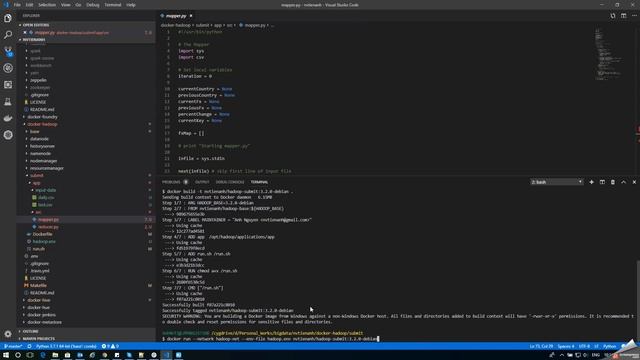Viewport: 640px width, 360px height.
Task: Open the Explorer view in activity bar
Action: pos(8,18)
